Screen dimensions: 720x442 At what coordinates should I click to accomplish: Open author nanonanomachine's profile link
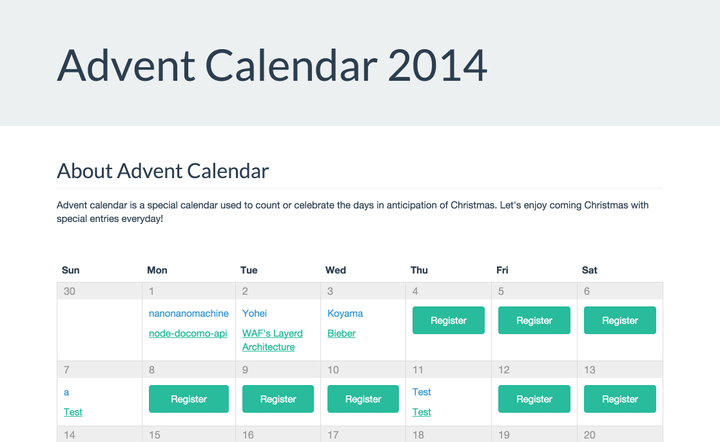[188, 313]
